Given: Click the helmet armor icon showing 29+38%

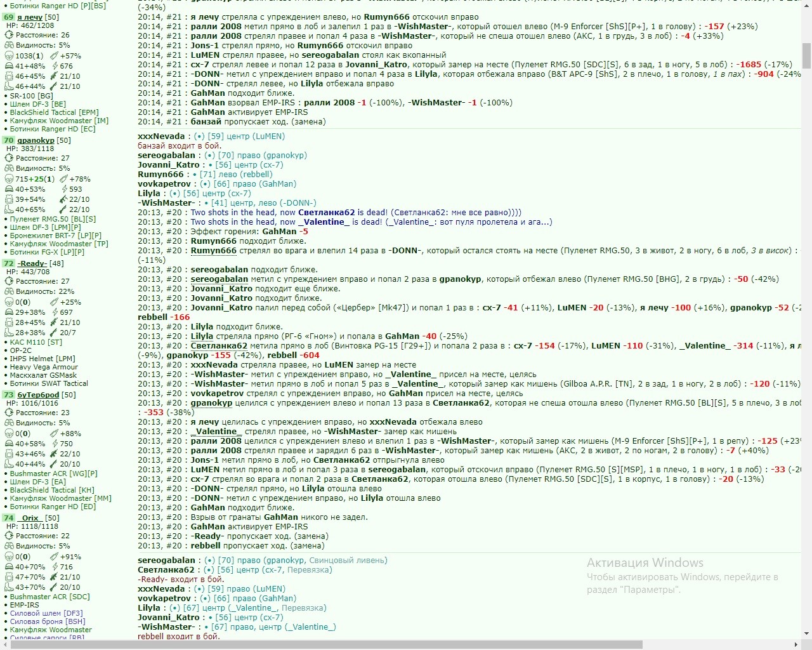Looking at the screenshot, I should (9, 312).
